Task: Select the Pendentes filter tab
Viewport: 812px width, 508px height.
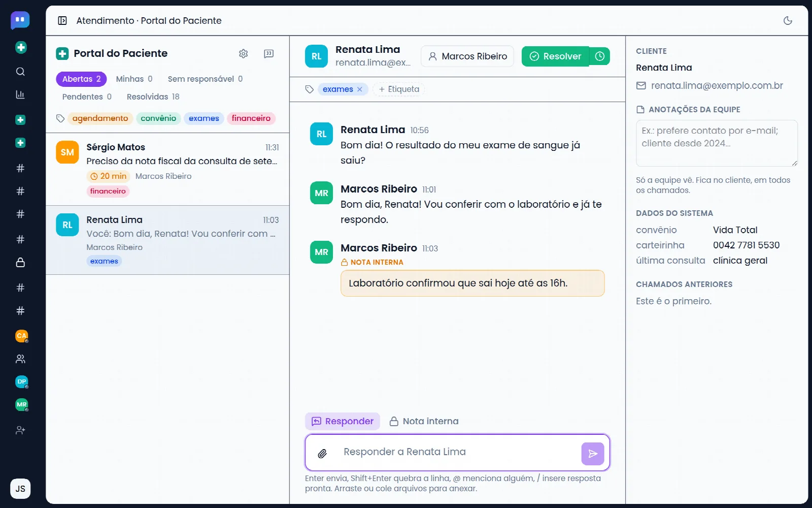Action: coord(87,97)
